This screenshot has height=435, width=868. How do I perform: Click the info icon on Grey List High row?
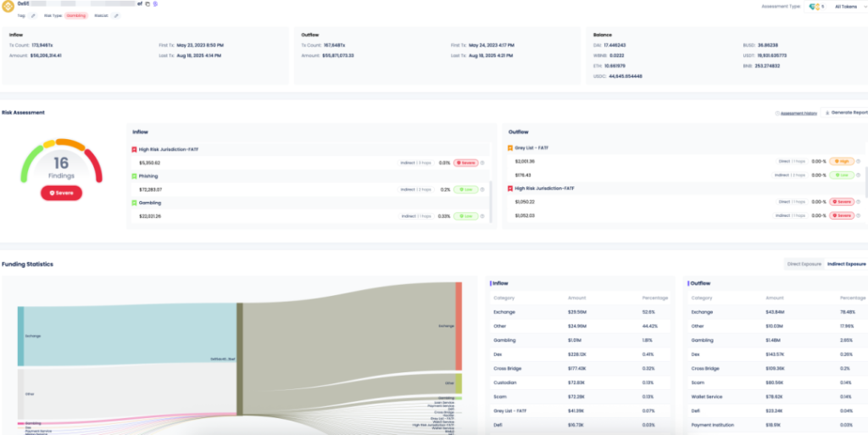[x=858, y=161]
